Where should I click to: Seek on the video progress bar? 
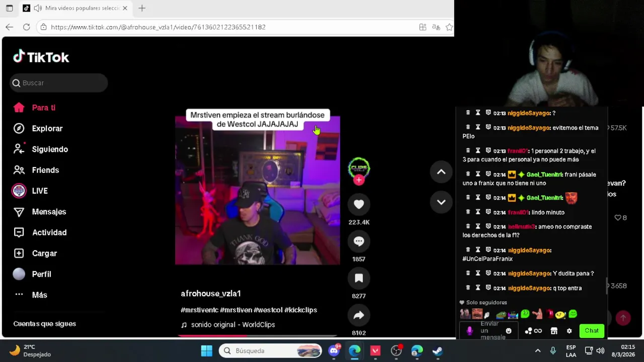[x=257, y=335]
